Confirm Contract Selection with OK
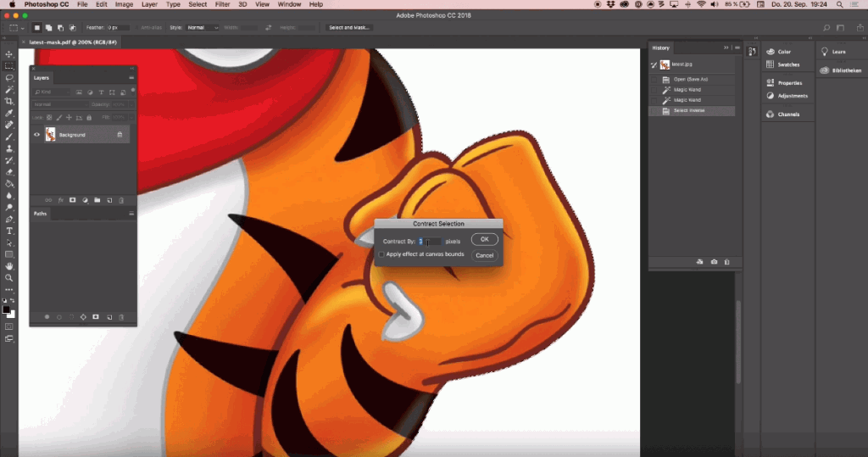Screen dimensions: 868x457 coord(484,239)
